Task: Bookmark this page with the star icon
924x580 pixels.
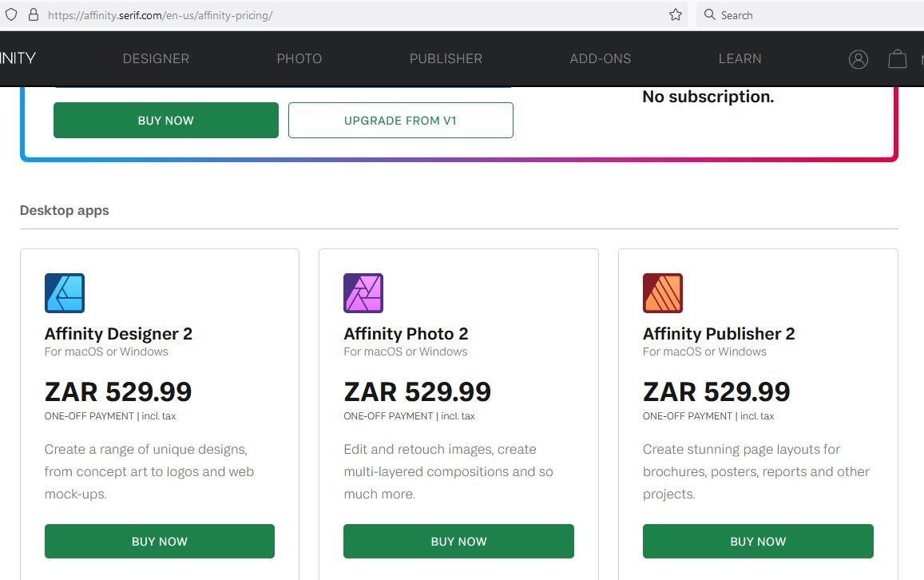Action: click(676, 14)
